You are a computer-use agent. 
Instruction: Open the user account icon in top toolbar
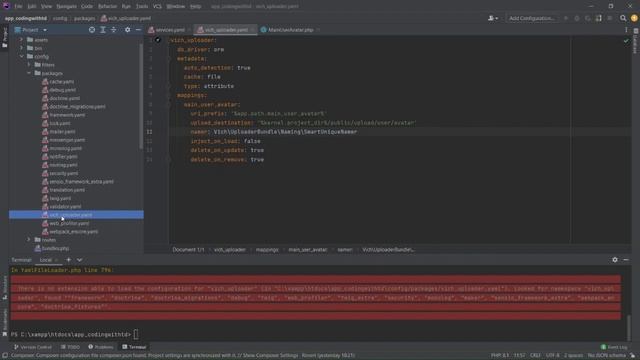click(x=493, y=18)
